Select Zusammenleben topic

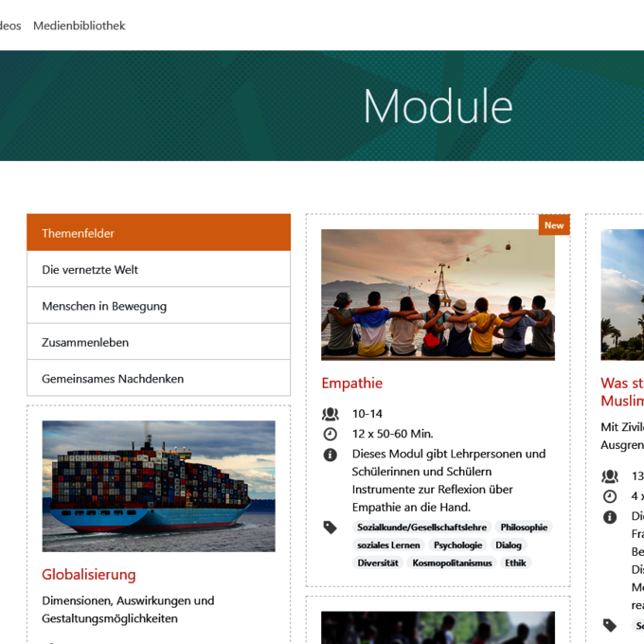click(158, 342)
